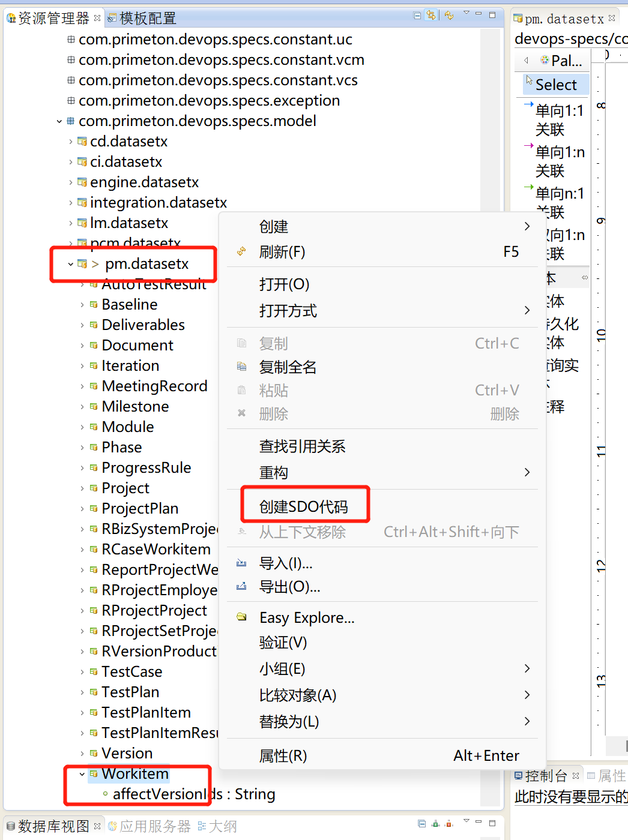Viewport: 628px width, 840px height.
Task: Select 刷新(F) from the context menu
Action: [x=282, y=252]
